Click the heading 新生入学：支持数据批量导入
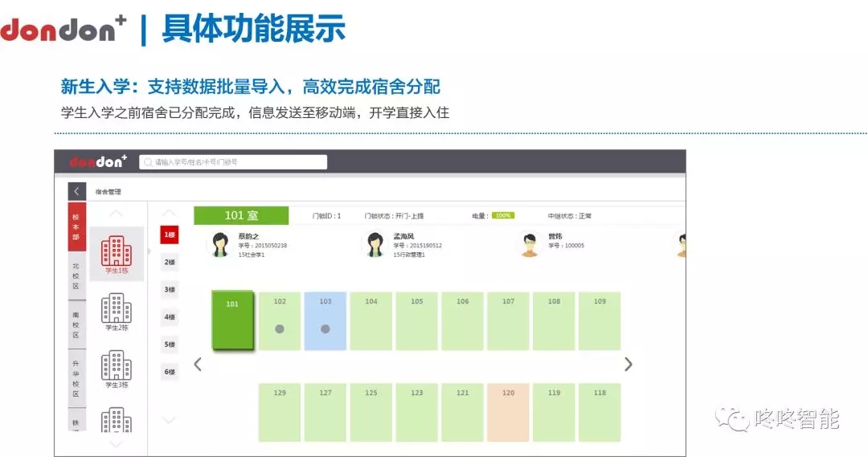868x457 pixels. tap(172, 87)
